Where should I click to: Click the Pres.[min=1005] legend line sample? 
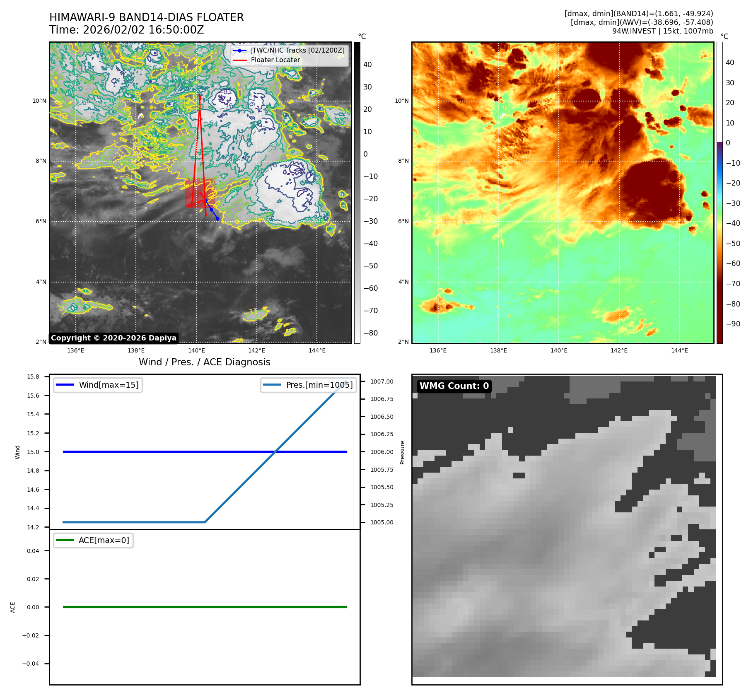click(272, 385)
